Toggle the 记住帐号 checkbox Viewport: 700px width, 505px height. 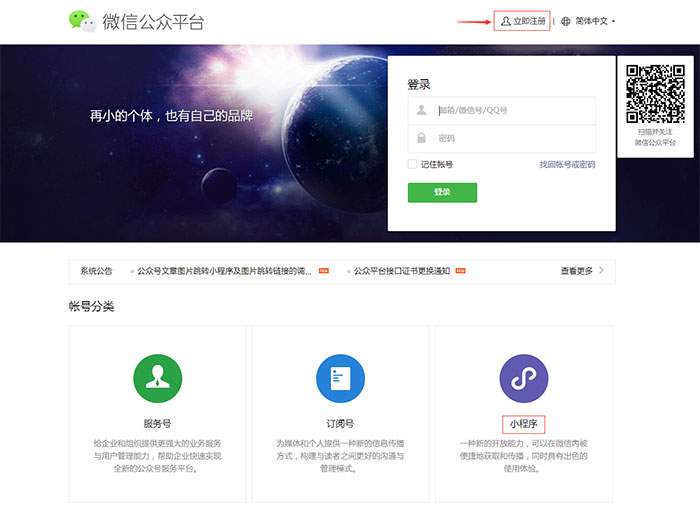(412, 164)
